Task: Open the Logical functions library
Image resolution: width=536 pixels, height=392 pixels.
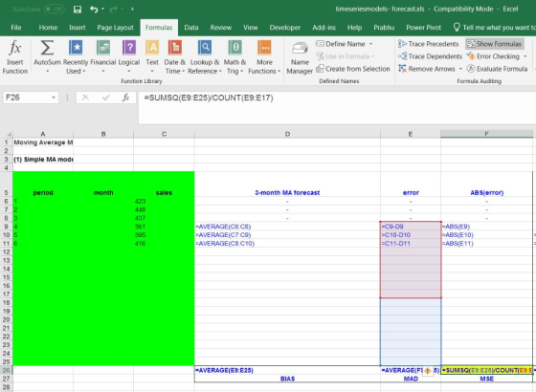Action: click(129, 56)
